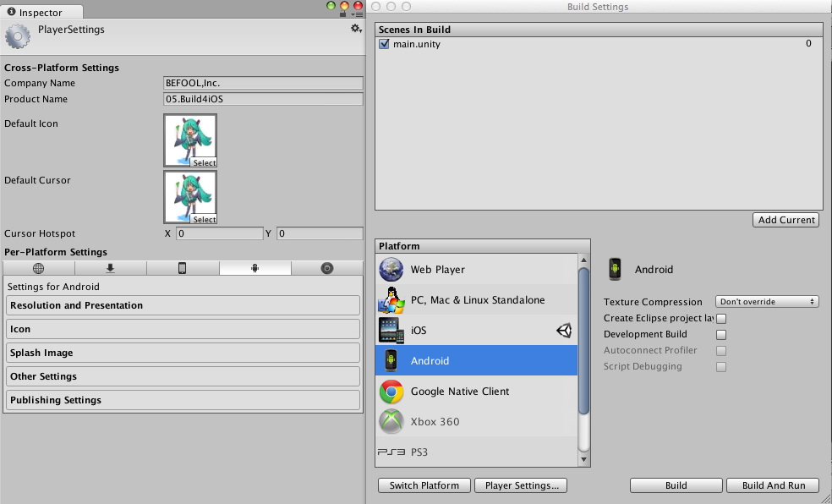
Task: Select the Standalone download-arrow settings tab
Action: coord(111,268)
